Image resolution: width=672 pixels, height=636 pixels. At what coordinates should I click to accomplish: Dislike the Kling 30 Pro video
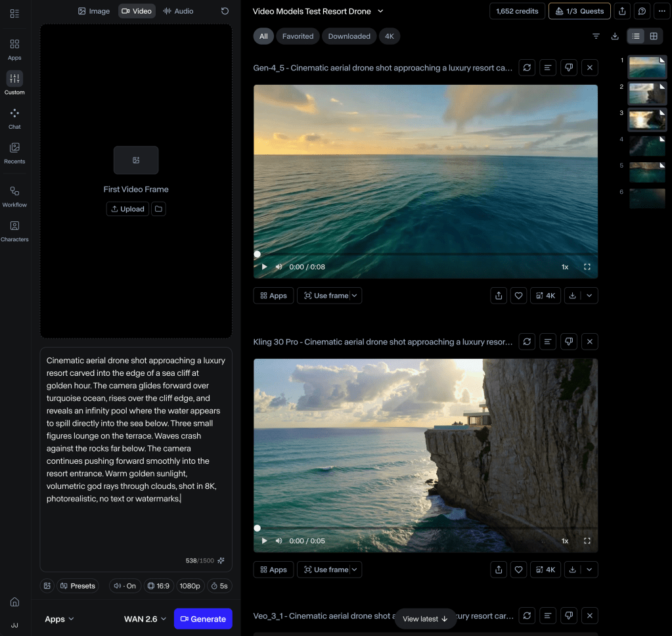coord(569,342)
